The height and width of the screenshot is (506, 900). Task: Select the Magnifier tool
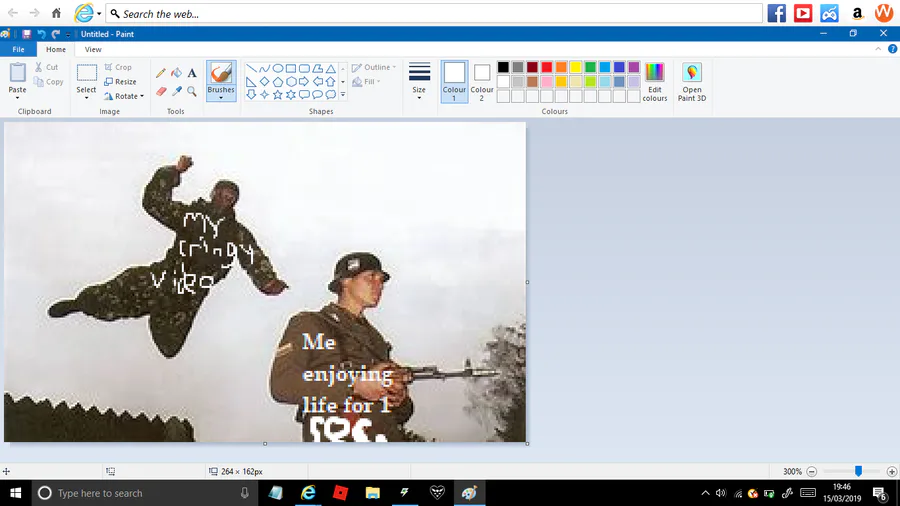(x=192, y=91)
